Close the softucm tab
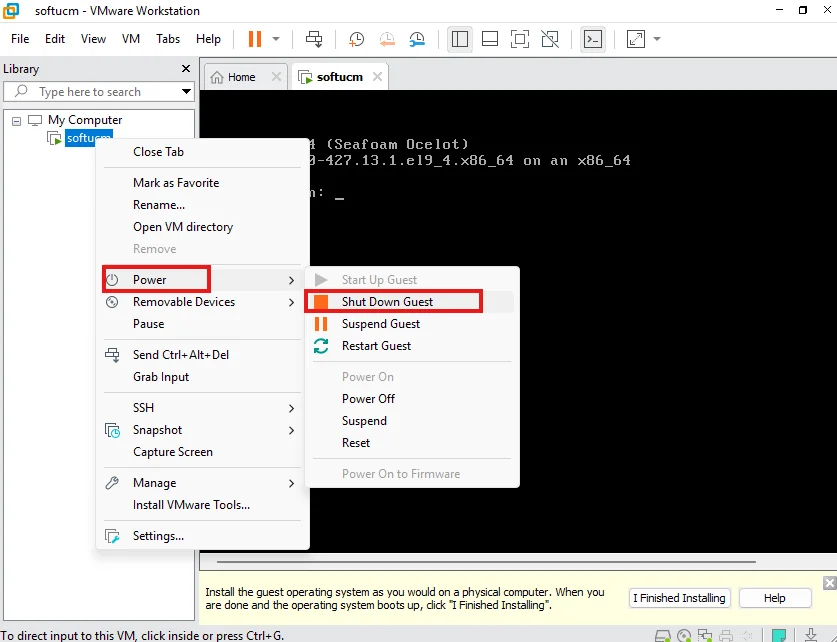Screen dimensions: 837x642 click(377, 77)
